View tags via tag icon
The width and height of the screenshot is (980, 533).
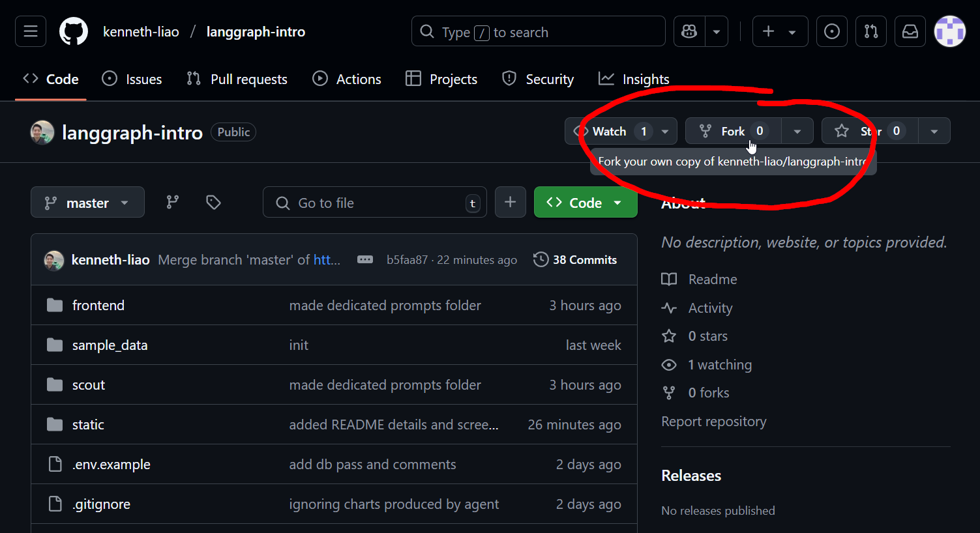click(x=213, y=203)
